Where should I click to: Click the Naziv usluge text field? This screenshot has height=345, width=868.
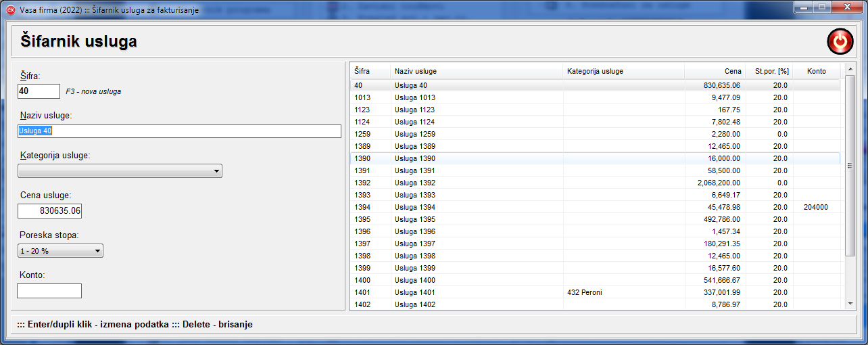(x=179, y=131)
